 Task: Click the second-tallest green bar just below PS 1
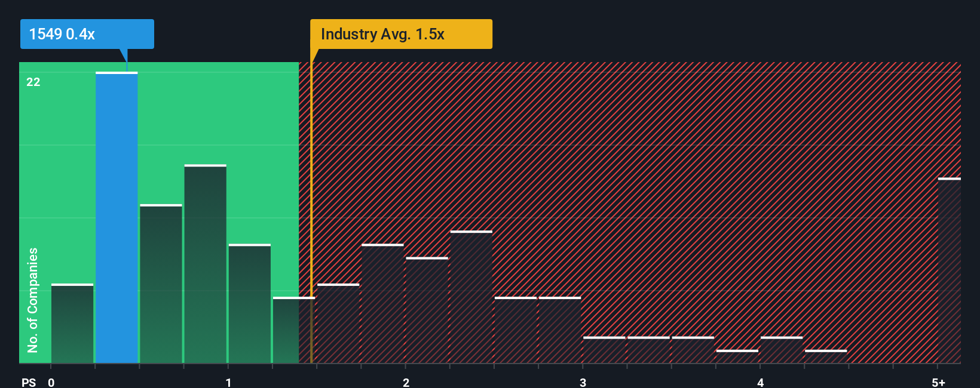(206, 264)
